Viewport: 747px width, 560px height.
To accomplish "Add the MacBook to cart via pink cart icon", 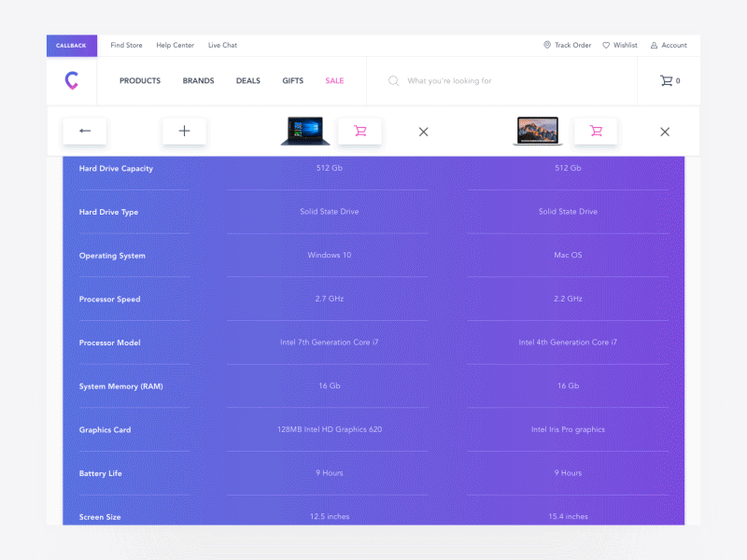I will (x=596, y=132).
